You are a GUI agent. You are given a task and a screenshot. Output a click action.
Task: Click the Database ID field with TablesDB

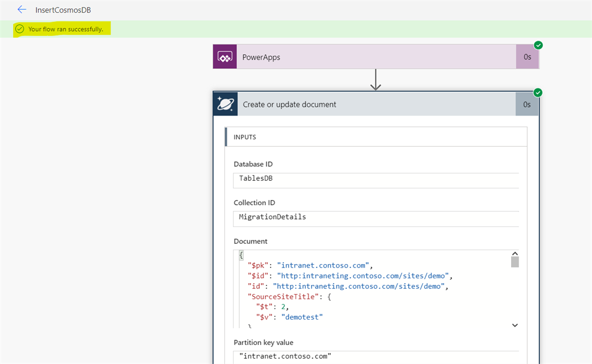point(376,179)
